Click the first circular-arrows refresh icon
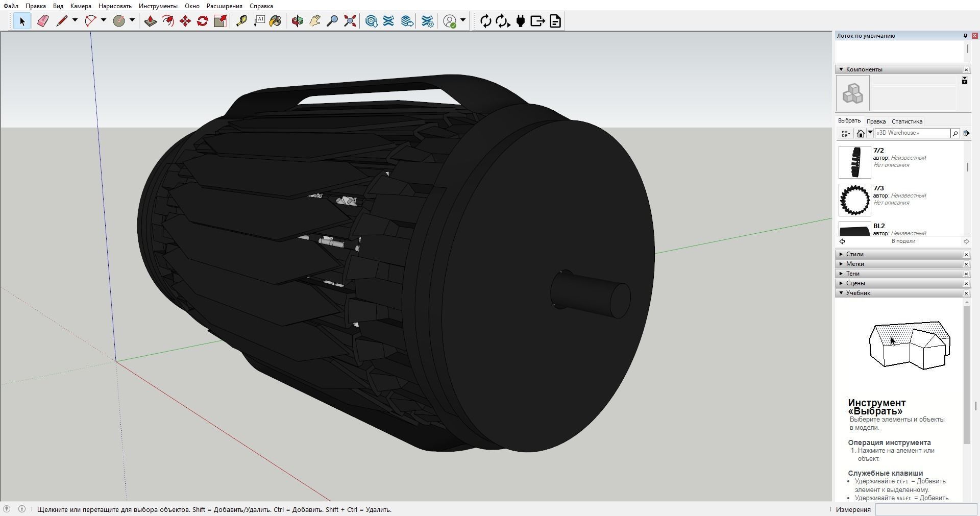Viewport: 980px width, 516px height. (x=485, y=21)
